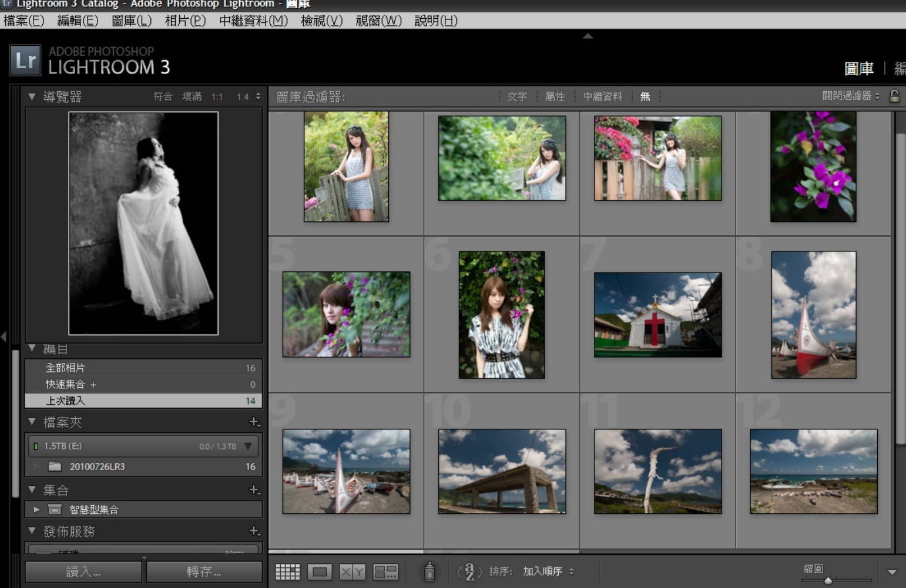This screenshot has height=588, width=906.
Task: Select the Painter spray-can tool
Action: [431, 571]
